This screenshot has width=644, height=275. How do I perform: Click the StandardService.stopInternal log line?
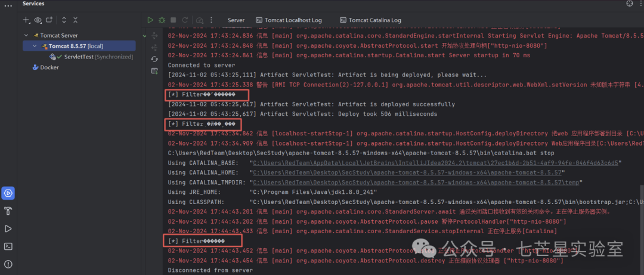[x=363, y=231]
